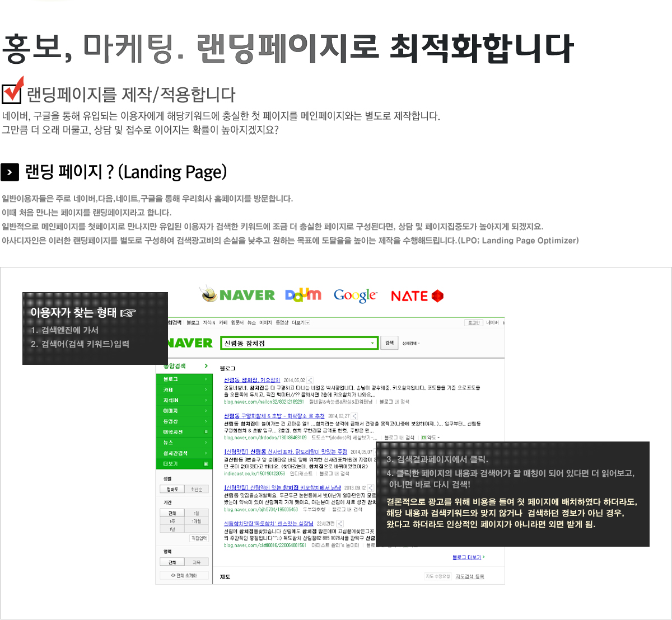The image size is (672, 620).
Task: Open 동영상 in top navigation bar
Action: [x=282, y=323]
